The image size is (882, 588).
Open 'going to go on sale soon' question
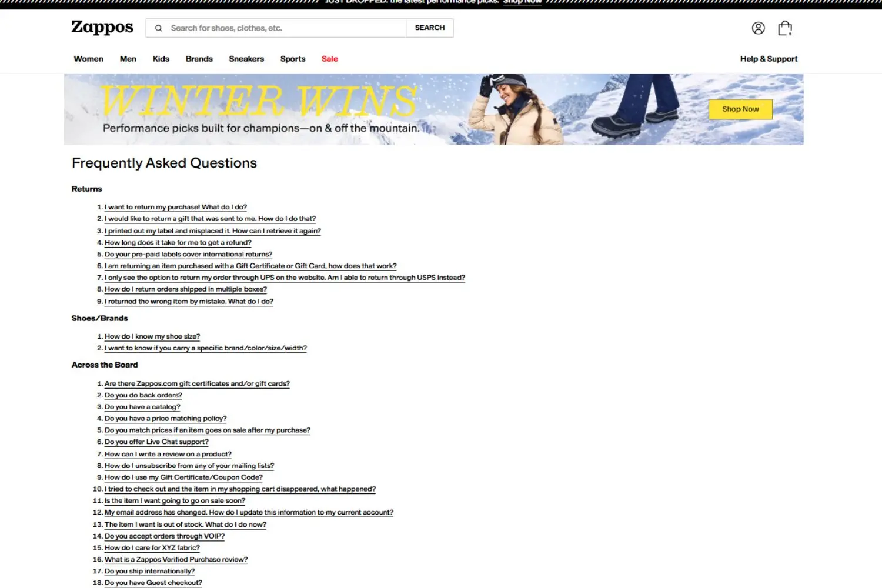coord(175,501)
